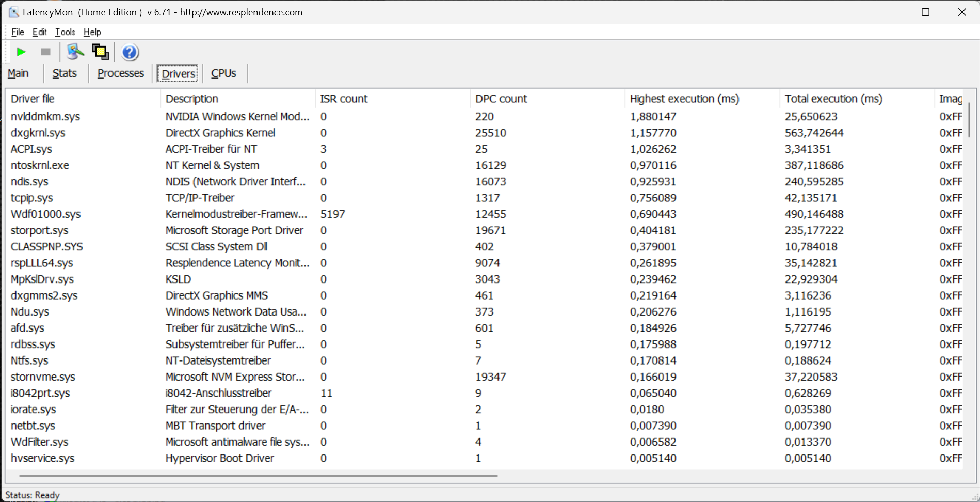Switch to the Processes tab
The height and width of the screenshot is (502, 980).
(x=121, y=73)
